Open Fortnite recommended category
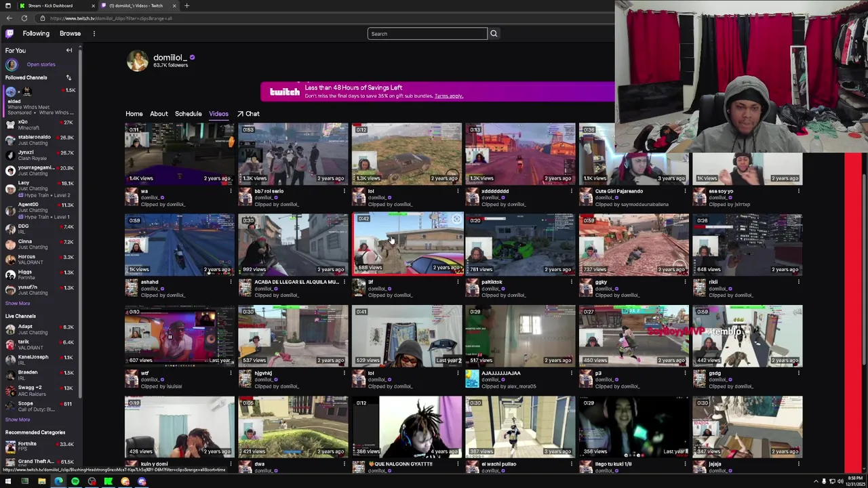 coord(39,446)
